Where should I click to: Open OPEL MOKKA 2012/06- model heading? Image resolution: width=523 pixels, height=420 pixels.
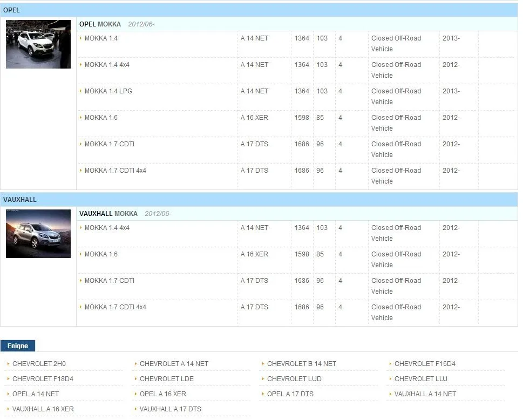[x=117, y=24]
